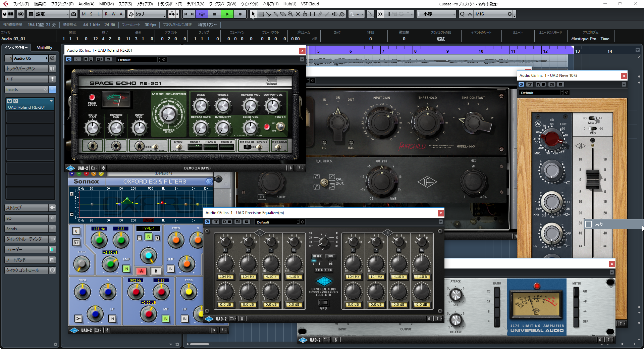Open the ファイル(F) menu
Viewport: 644px width, 349px height.
pyautogui.click(x=21, y=4)
